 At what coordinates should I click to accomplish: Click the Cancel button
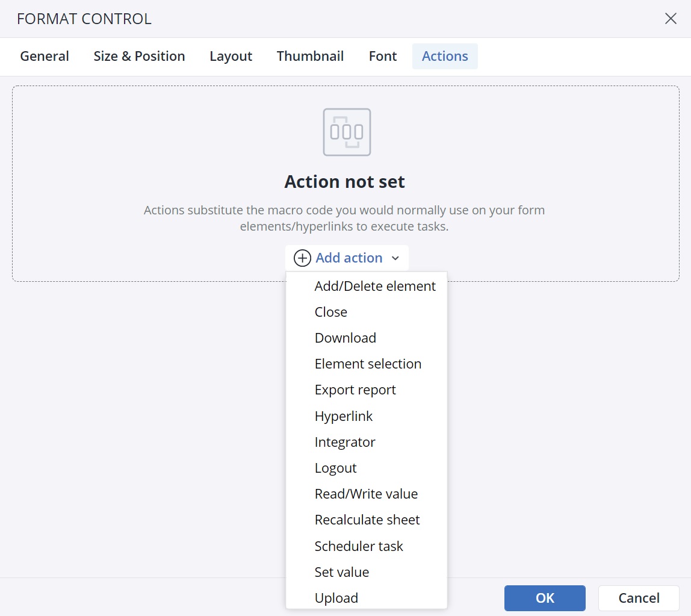[639, 598]
